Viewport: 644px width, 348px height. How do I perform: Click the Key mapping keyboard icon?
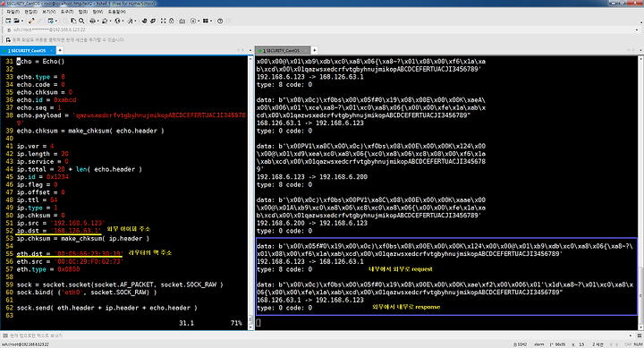182,21
